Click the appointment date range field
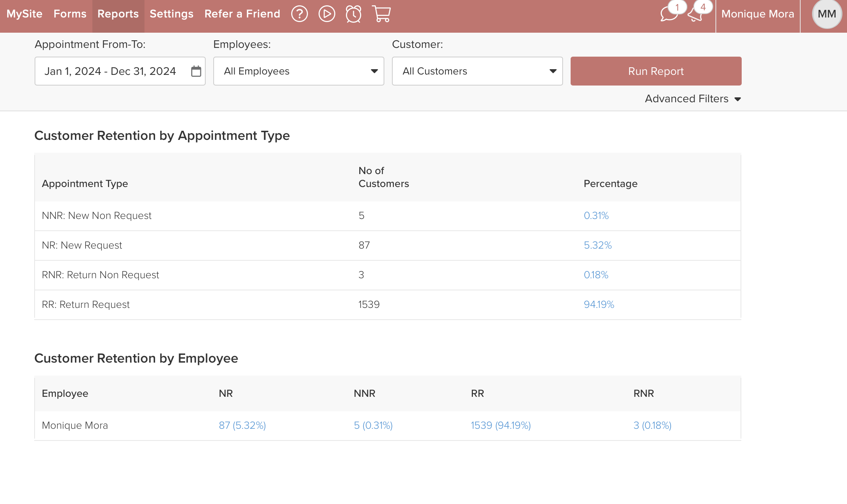 click(x=110, y=71)
